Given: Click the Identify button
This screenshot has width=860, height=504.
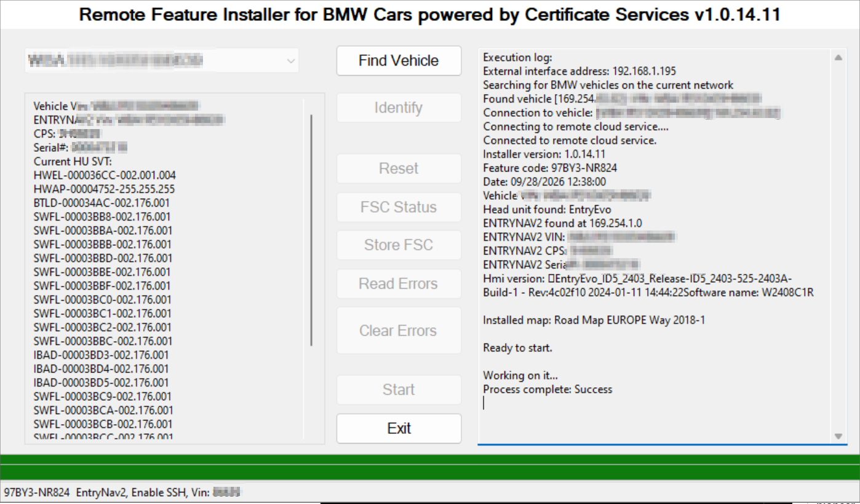Looking at the screenshot, I should [399, 108].
